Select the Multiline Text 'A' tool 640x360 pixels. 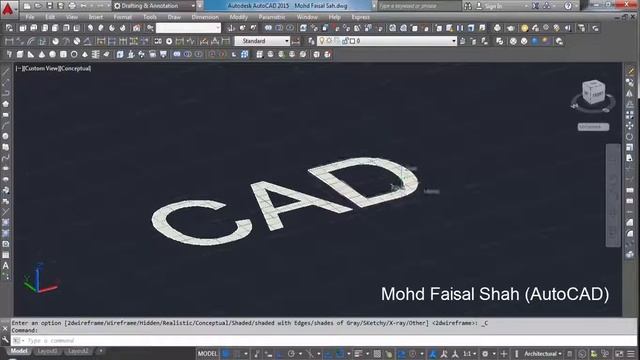point(5,265)
